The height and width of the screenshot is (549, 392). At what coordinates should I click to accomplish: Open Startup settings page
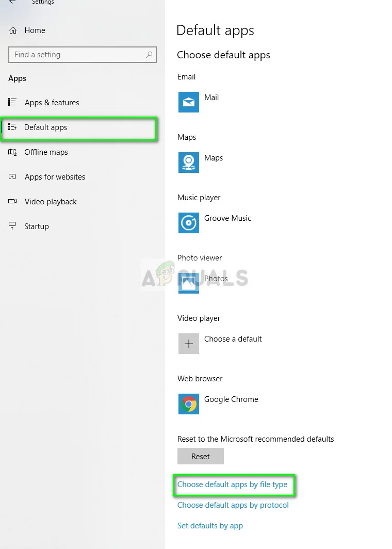36,227
